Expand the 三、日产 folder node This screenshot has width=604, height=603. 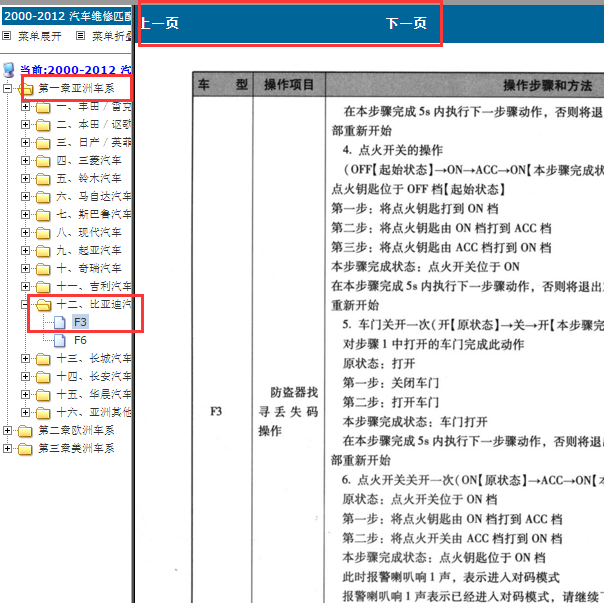pyautogui.click(x=25, y=143)
